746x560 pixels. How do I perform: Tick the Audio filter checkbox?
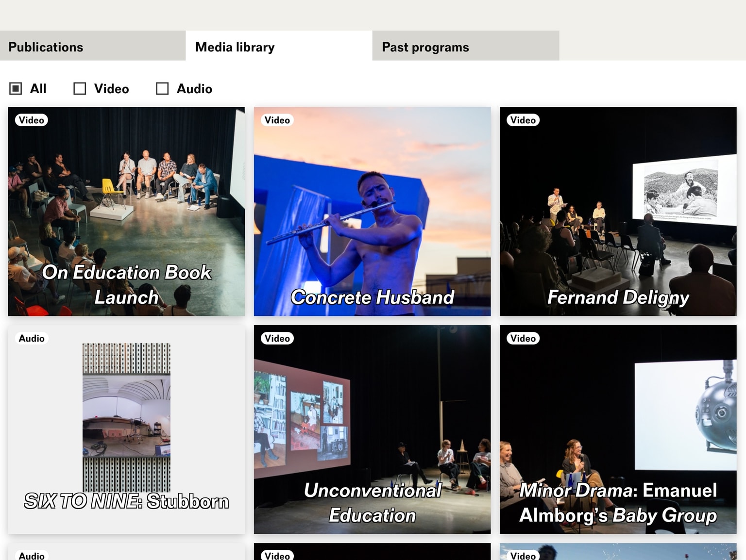tap(162, 89)
